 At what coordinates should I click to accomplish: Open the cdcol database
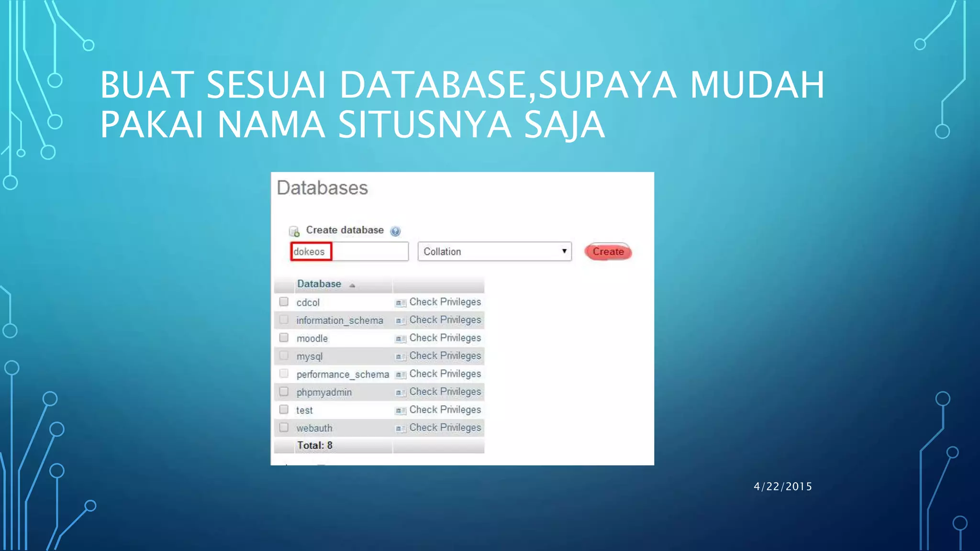[308, 303]
